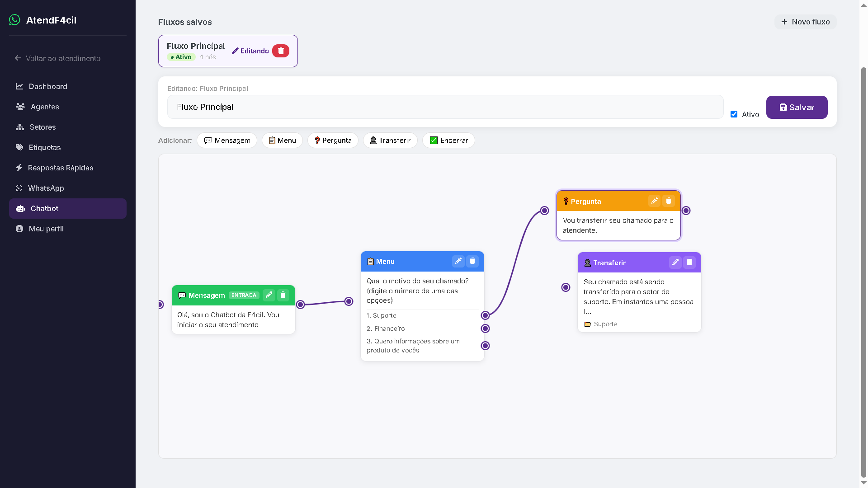
Task: Click the Pergunta node input connector
Action: 544,211
